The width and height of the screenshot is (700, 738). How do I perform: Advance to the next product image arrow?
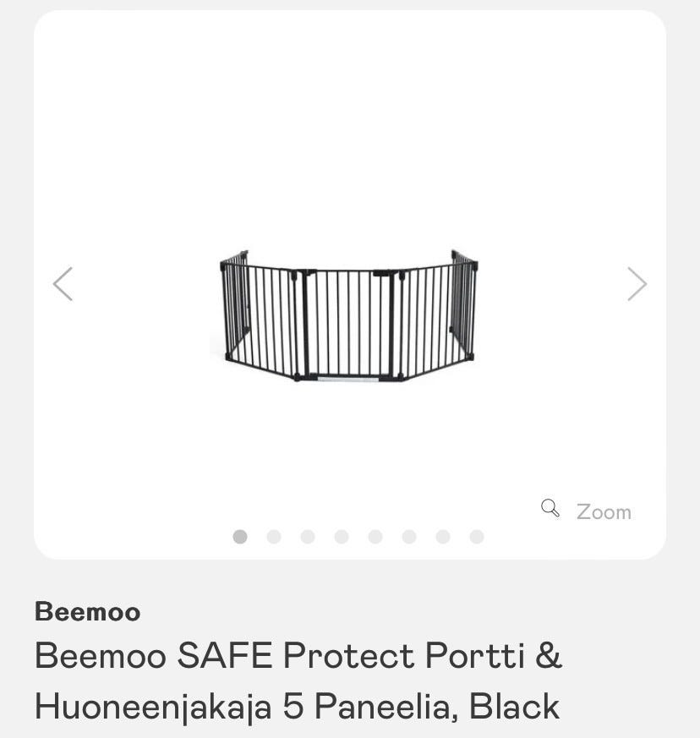pos(637,284)
